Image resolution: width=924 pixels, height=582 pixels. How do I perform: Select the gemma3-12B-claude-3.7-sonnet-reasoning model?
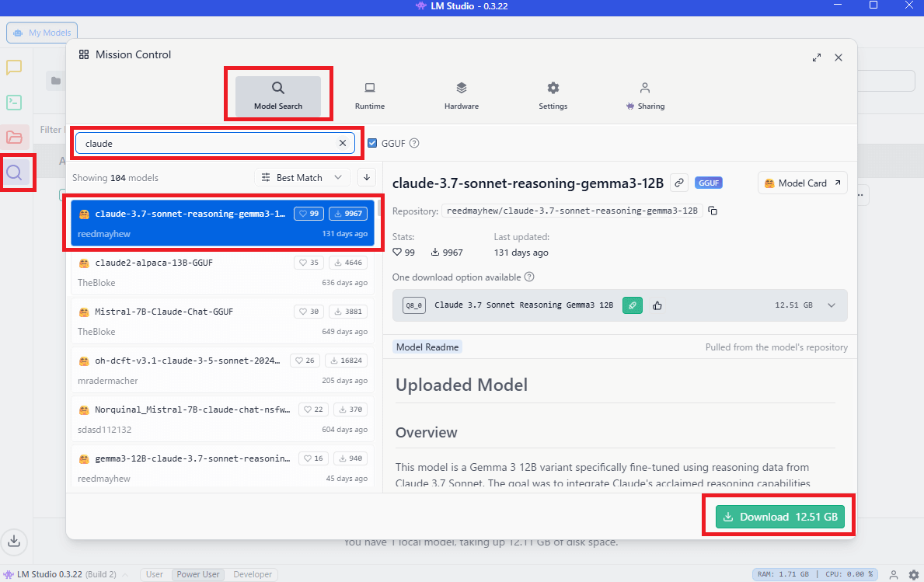222,466
